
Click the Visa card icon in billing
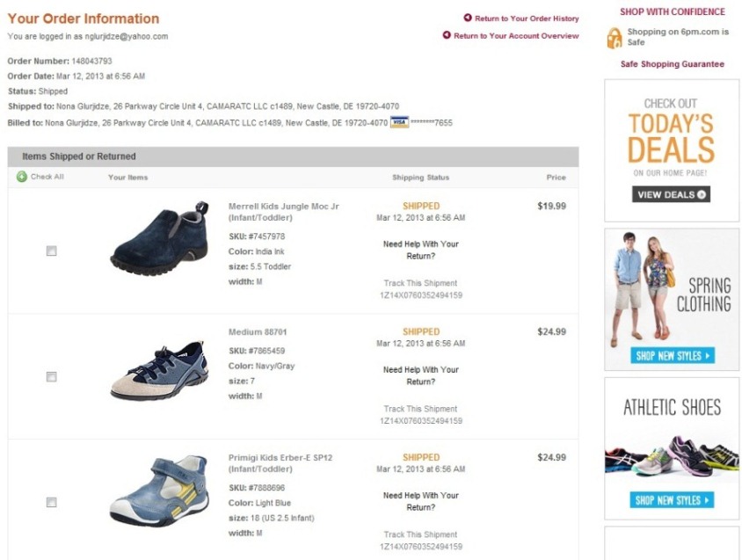point(399,122)
